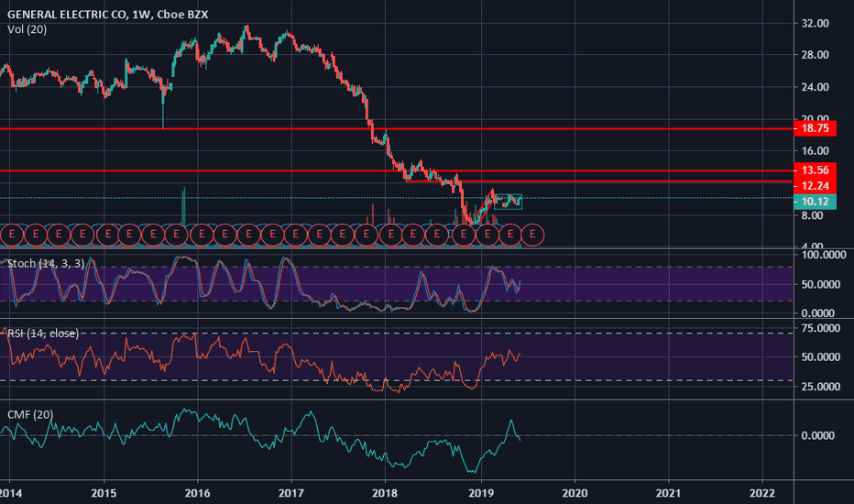Select the CMF (20) indicator label

click(x=30, y=414)
